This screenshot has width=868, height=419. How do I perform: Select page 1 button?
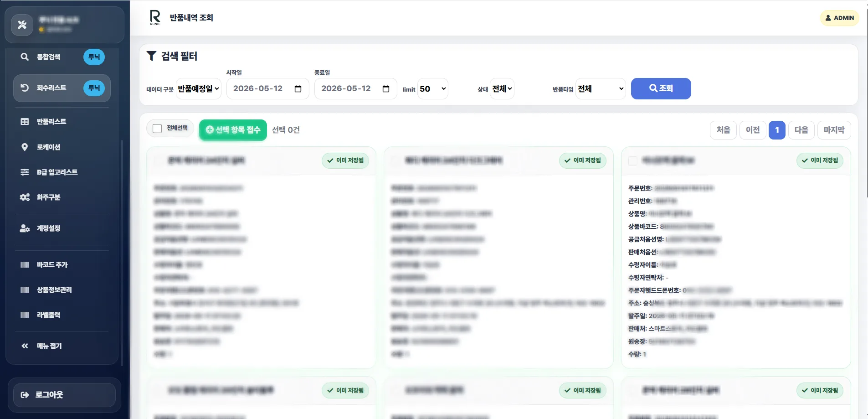(777, 130)
